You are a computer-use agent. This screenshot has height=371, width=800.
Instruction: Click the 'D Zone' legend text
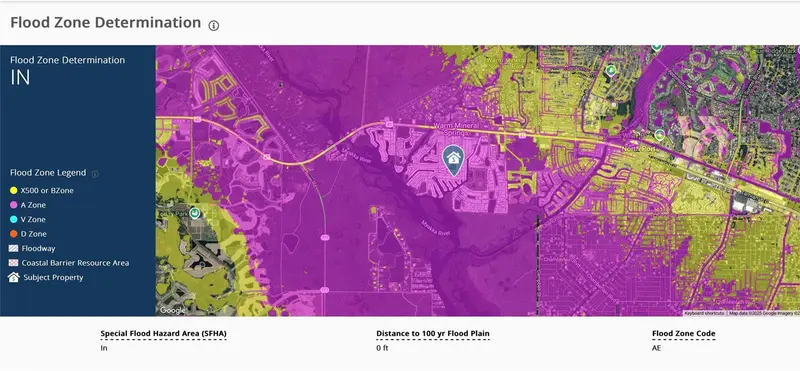(x=34, y=234)
